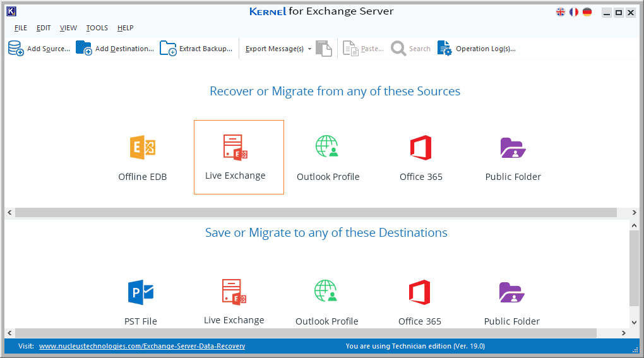
Task: Click the Offline EDB source label
Action: tap(143, 177)
